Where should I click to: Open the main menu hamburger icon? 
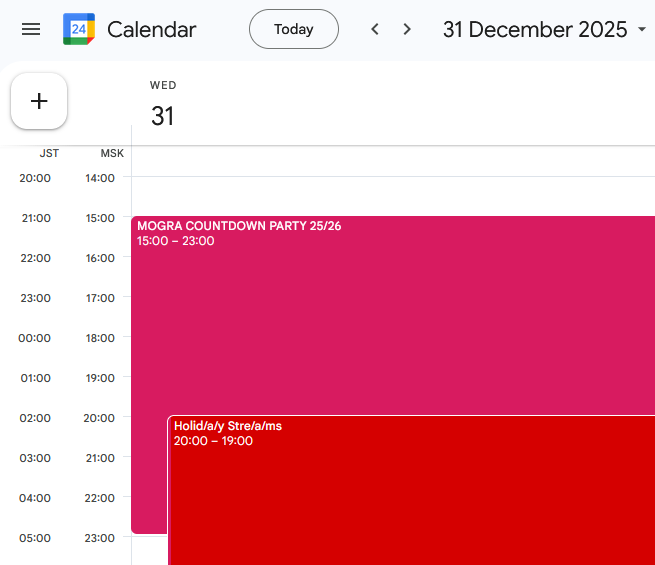31,29
